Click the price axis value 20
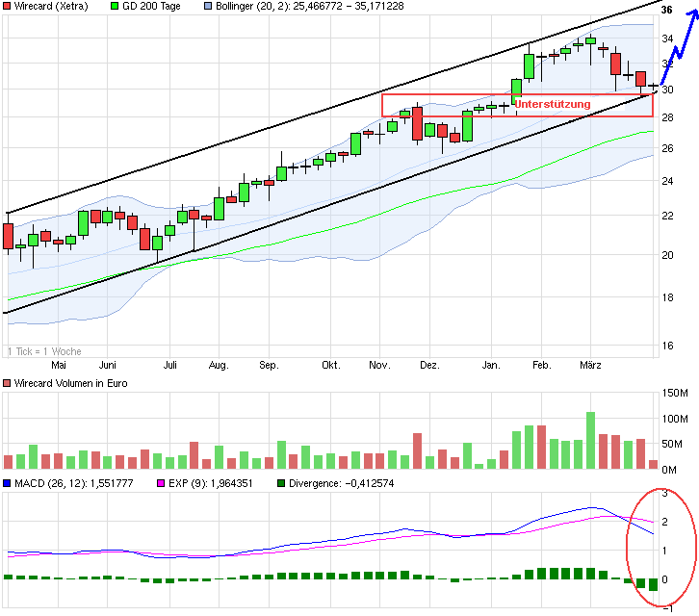The image size is (699, 616). 667,255
